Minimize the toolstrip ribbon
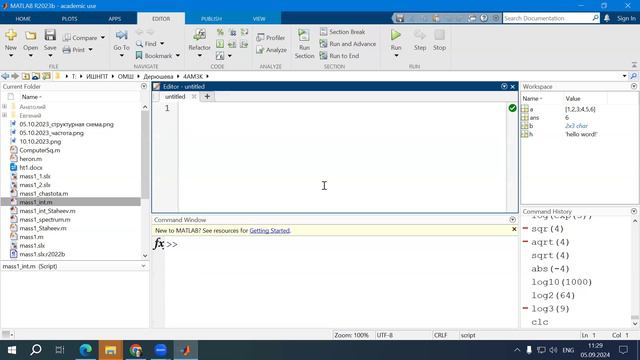 pyautogui.click(x=634, y=65)
